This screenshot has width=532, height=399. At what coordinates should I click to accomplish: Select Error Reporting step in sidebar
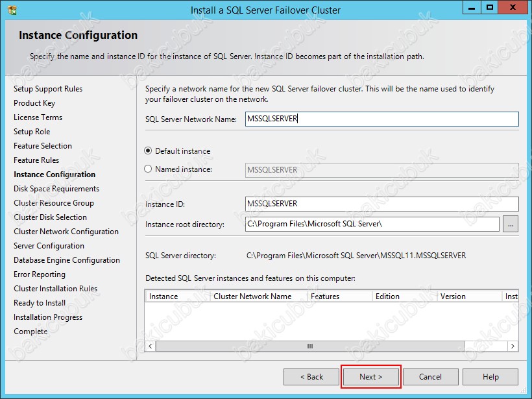click(x=40, y=274)
